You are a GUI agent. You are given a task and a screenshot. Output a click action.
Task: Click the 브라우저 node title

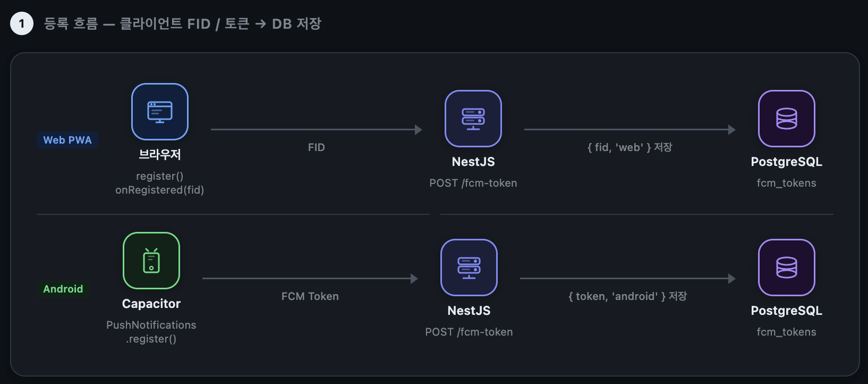point(160,155)
